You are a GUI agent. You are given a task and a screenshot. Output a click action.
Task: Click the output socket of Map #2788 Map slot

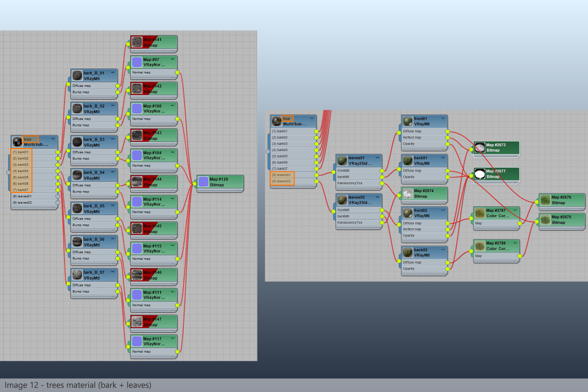(520, 256)
